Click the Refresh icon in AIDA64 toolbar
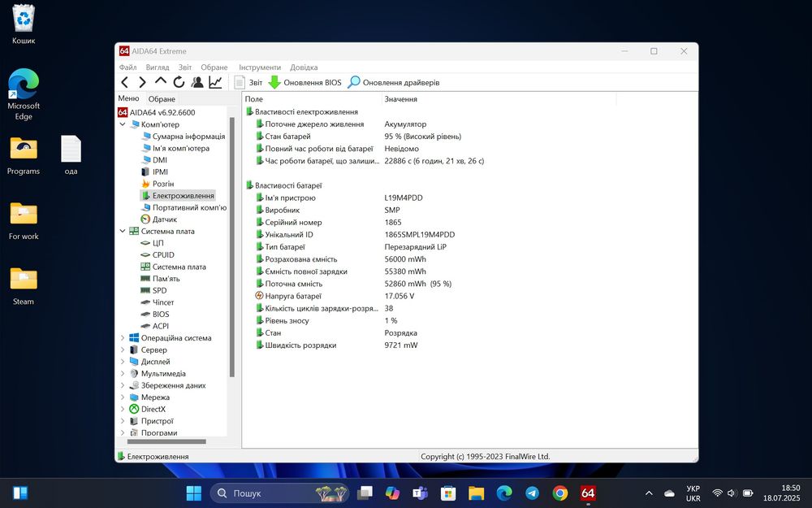 (x=179, y=82)
